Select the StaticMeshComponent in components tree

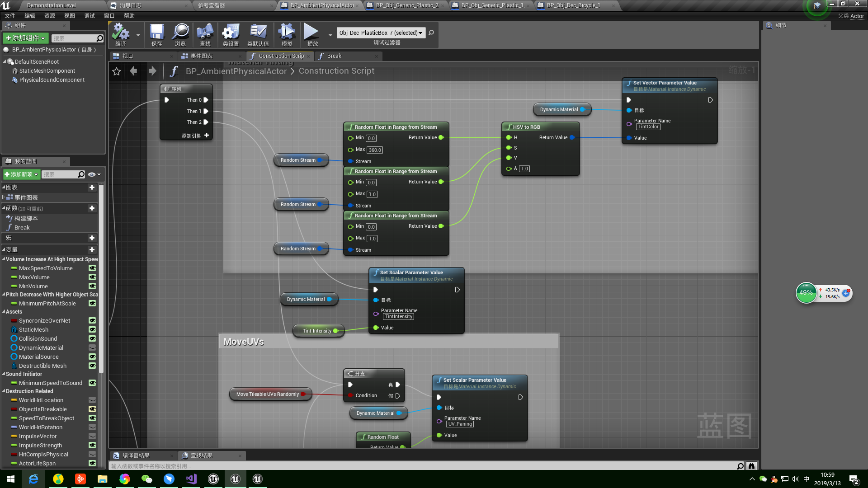pyautogui.click(x=47, y=71)
